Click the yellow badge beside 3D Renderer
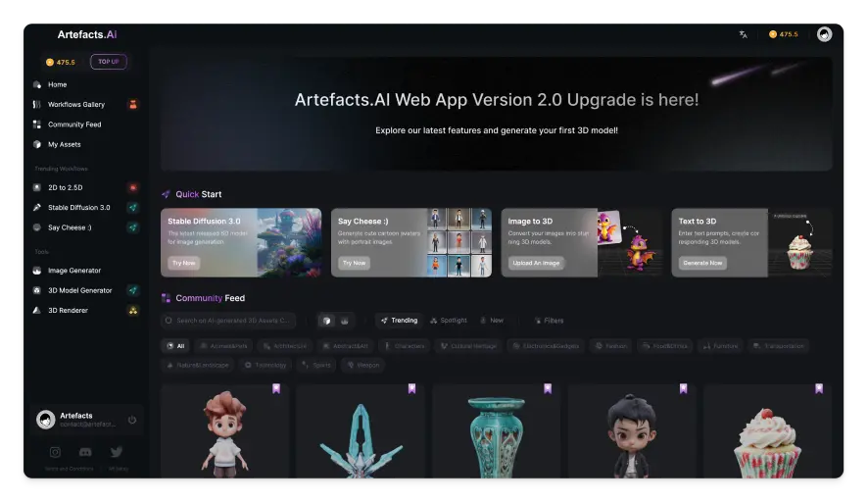 [133, 311]
